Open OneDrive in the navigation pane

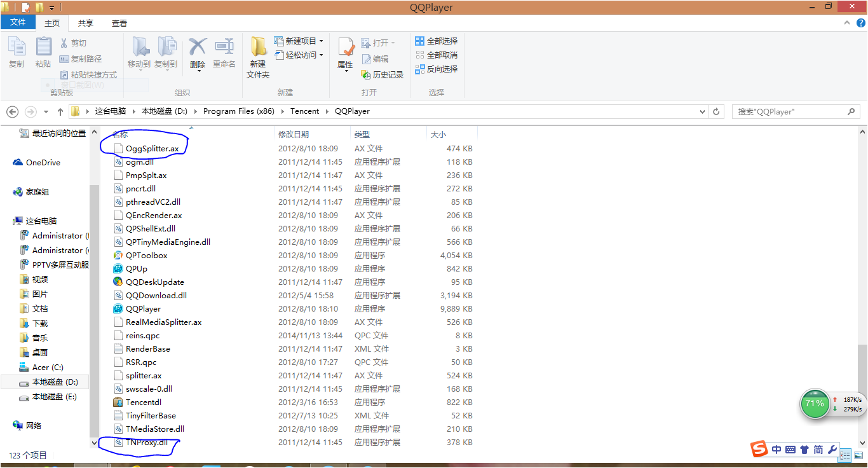43,162
